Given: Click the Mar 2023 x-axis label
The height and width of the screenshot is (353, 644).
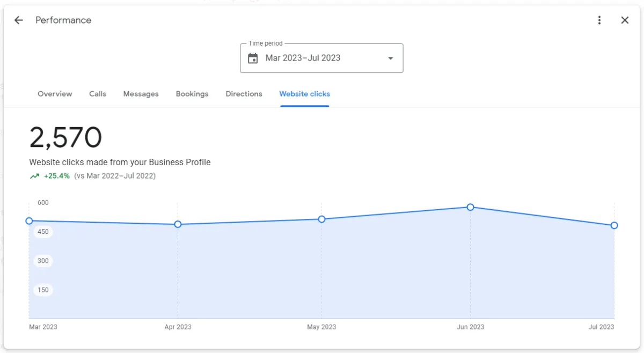Looking at the screenshot, I should (x=43, y=327).
